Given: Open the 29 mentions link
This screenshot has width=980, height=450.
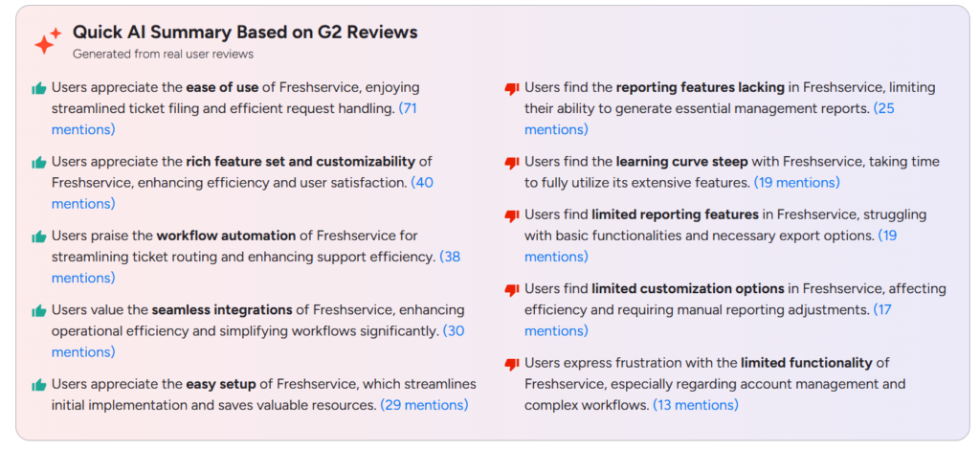Looking at the screenshot, I should click(x=424, y=405).
